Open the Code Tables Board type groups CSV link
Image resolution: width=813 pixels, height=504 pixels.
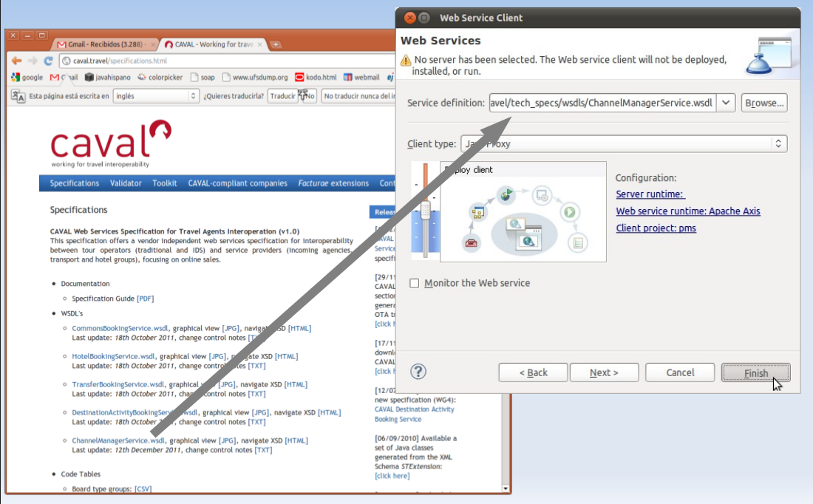(x=143, y=488)
